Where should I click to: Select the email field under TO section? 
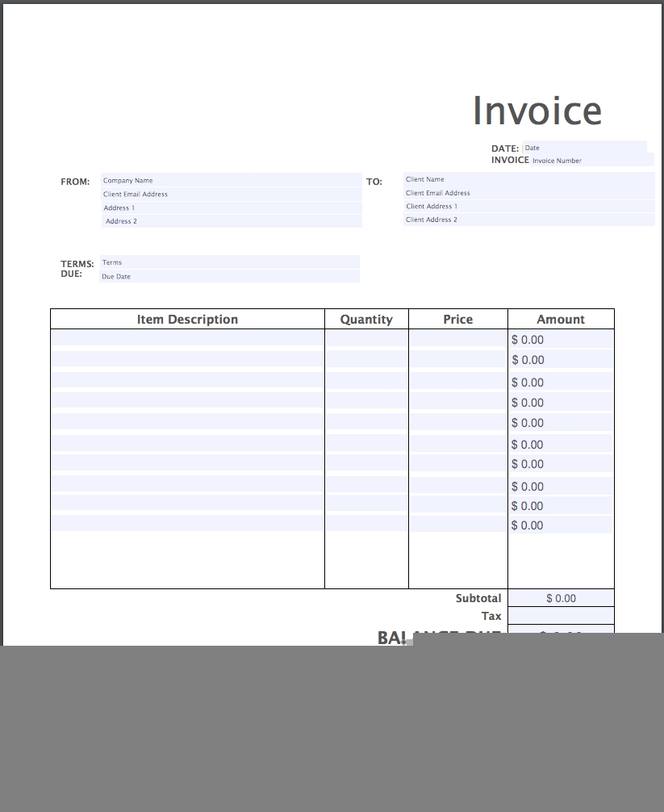click(528, 193)
